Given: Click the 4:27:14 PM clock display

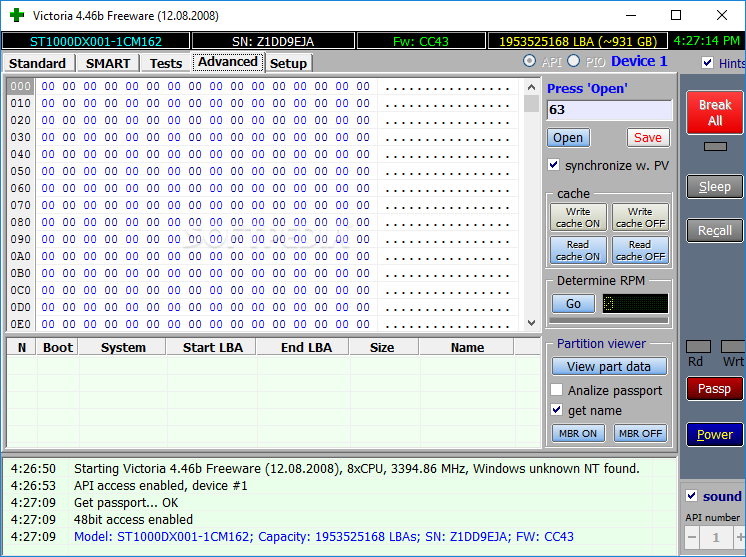Looking at the screenshot, I should [x=707, y=41].
